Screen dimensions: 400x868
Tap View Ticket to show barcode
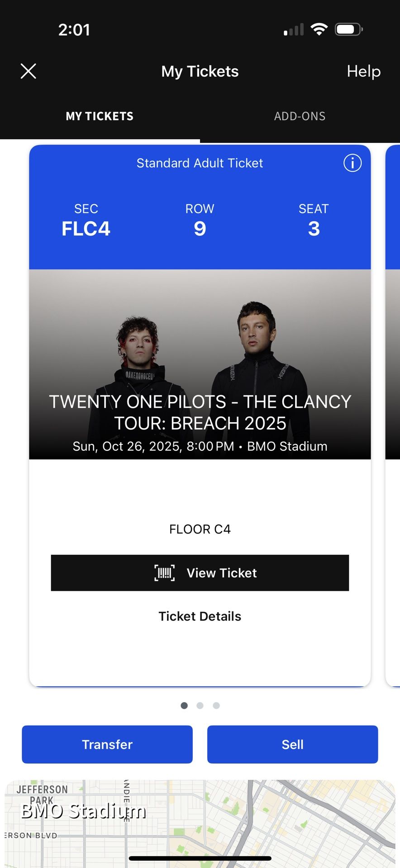(200, 573)
